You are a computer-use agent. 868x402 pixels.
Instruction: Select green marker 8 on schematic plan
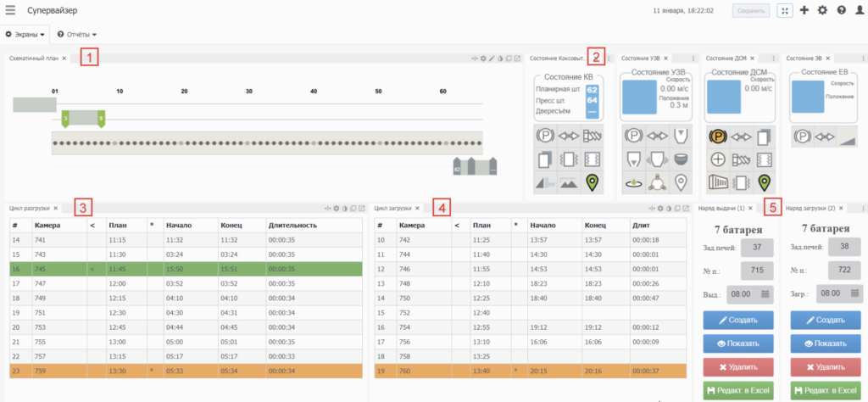tap(101, 119)
